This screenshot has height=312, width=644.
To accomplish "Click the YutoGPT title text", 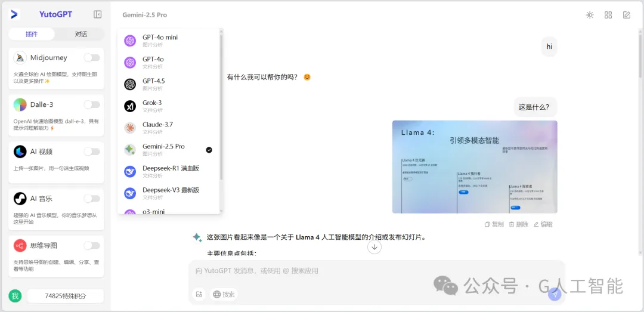I will pos(56,14).
